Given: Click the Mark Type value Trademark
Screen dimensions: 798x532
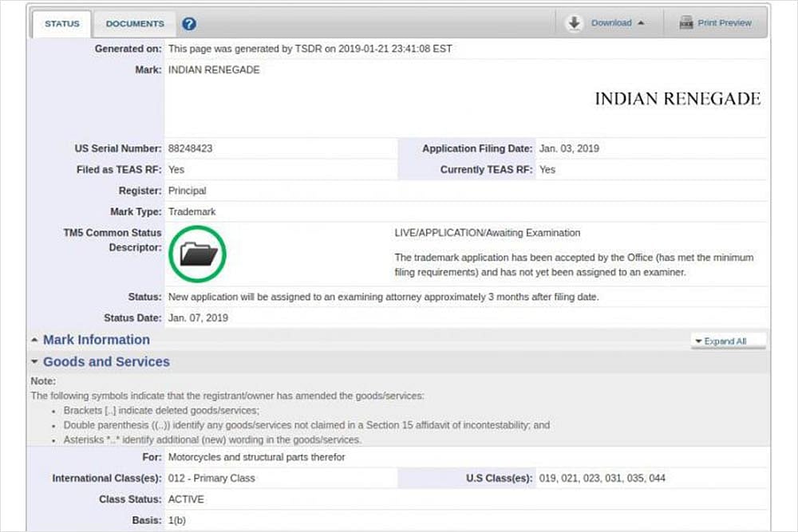Looking at the screenshot, I should (x=192, y=211).
